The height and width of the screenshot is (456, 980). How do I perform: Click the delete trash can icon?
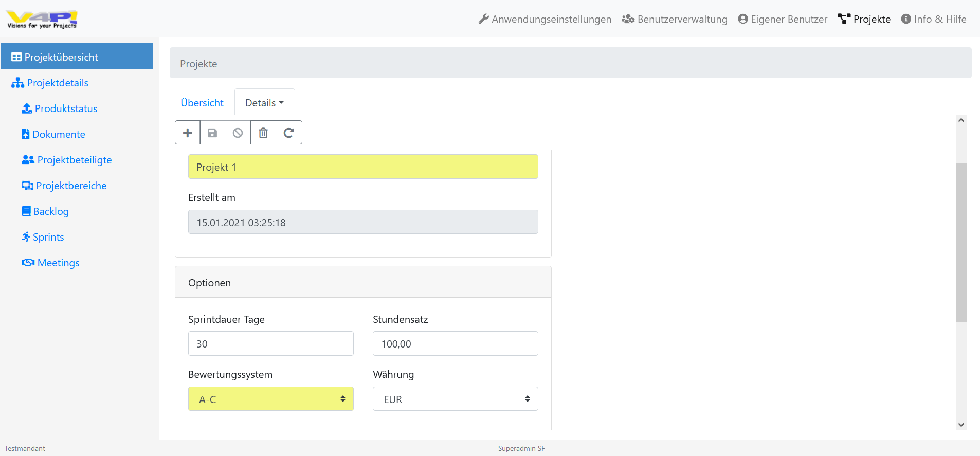coord(263,133)
